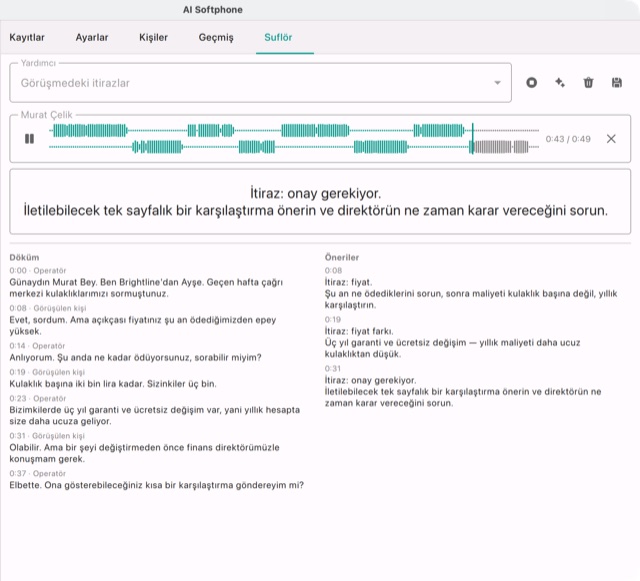This screenshot has height=581, width=640.
Task: Select the 0:19 suggestion timestamp in Öneriler
Action: [x=333, y=319]
